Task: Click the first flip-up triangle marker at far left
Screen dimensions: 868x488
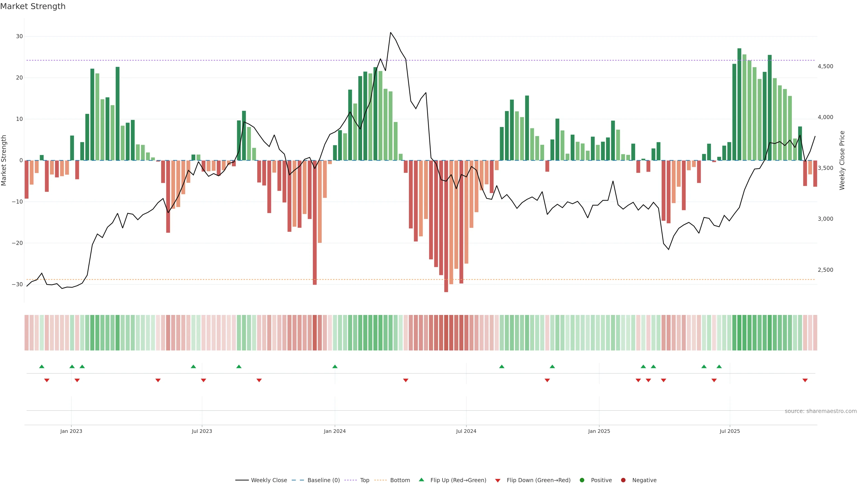Action: coord(42,366)
